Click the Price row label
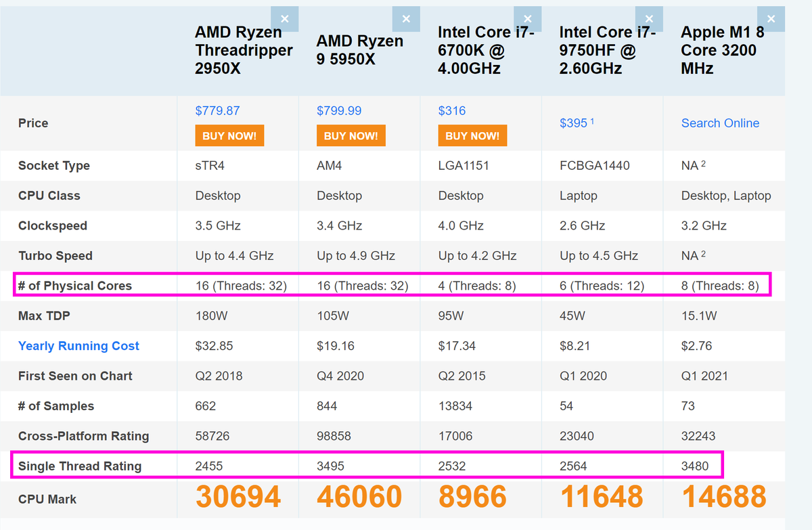 pyautogui.click(x=33, y=123)
